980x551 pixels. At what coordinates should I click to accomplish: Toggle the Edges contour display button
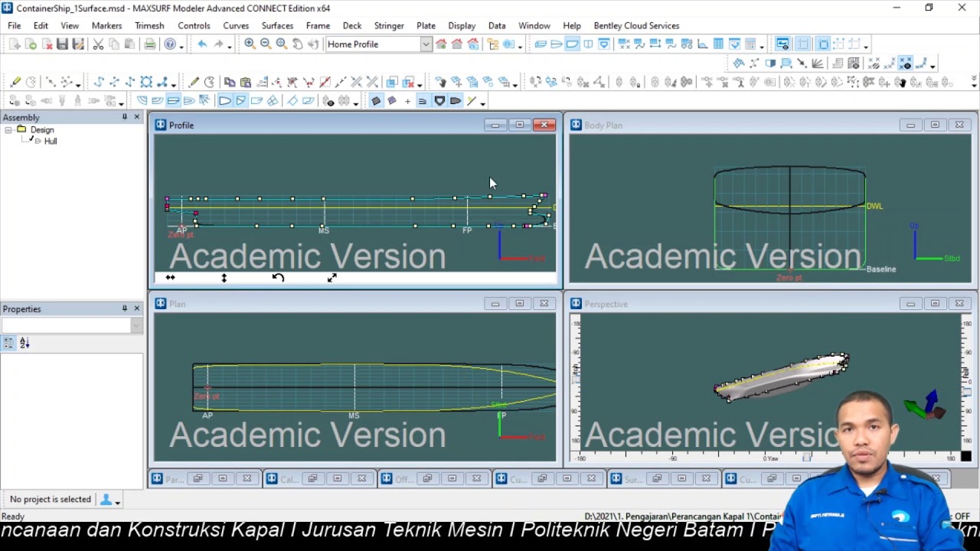[x=224, y=101]
